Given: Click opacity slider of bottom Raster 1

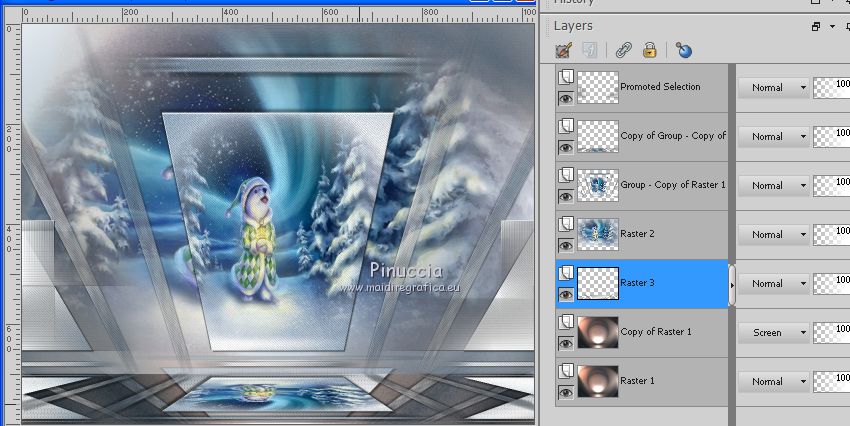Looking at the screenshot, I should tap(831, 382).
